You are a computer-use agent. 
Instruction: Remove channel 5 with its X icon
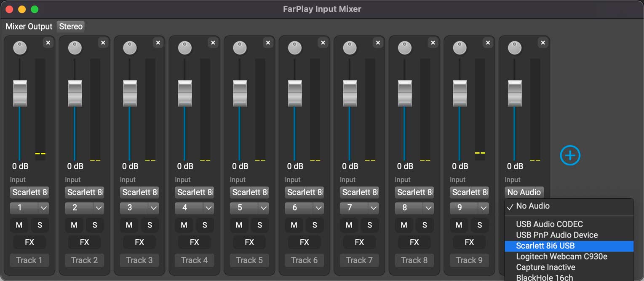tap(268, 43)
